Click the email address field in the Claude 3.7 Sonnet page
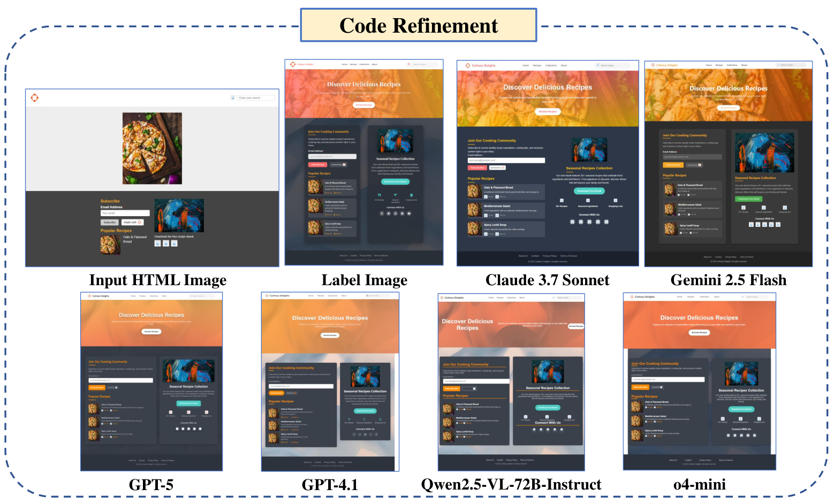Screen dimensions: 834x504 pos(506,160)
